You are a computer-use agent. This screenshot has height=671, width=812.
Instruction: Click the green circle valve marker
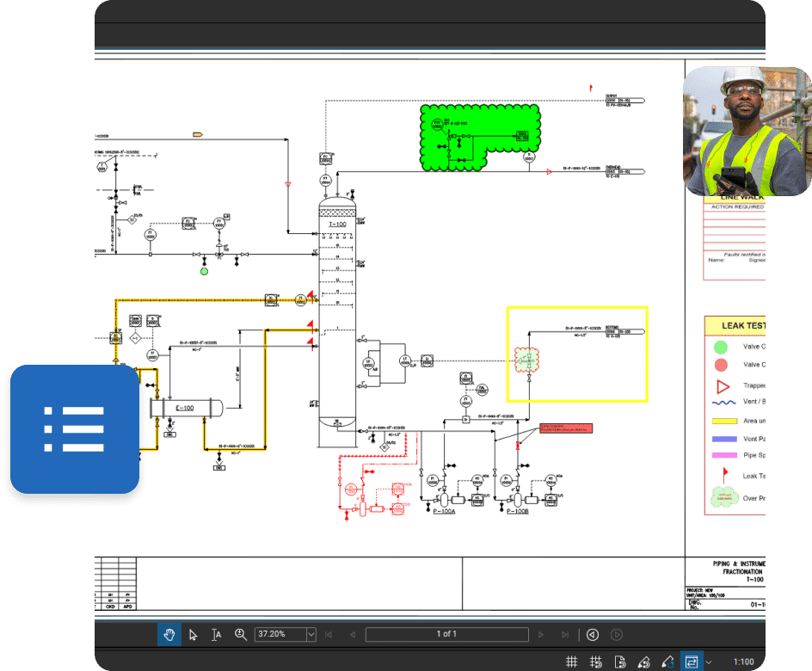[204, 271]
